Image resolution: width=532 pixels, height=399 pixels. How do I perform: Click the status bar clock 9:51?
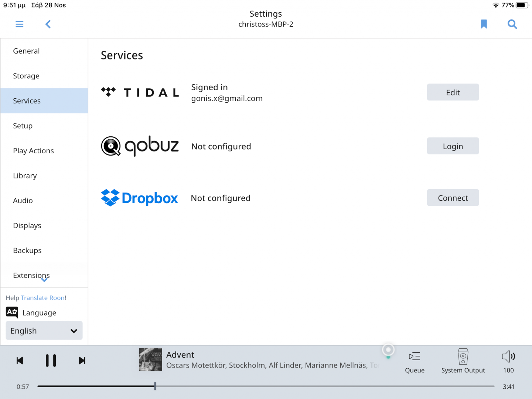14,5
